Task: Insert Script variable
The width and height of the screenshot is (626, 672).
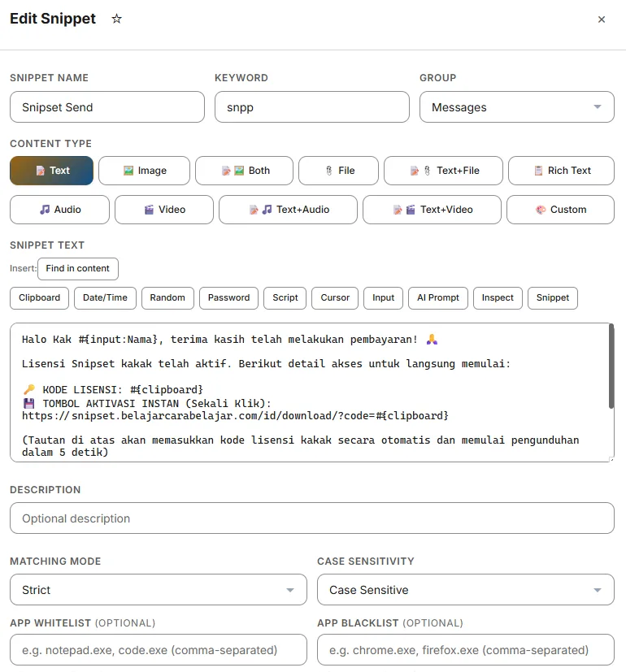Action: 285,298
